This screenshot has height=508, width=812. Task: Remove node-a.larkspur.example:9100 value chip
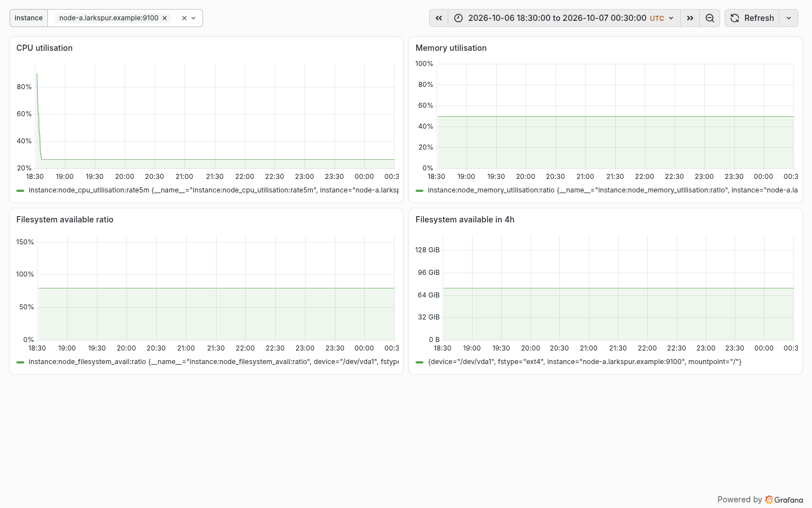(165, 18)
